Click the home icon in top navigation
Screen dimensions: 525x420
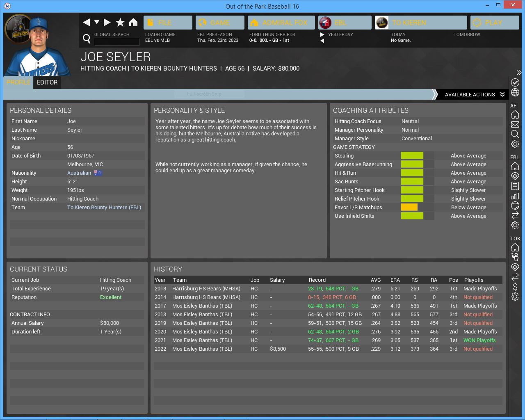[x=133, y=23]
